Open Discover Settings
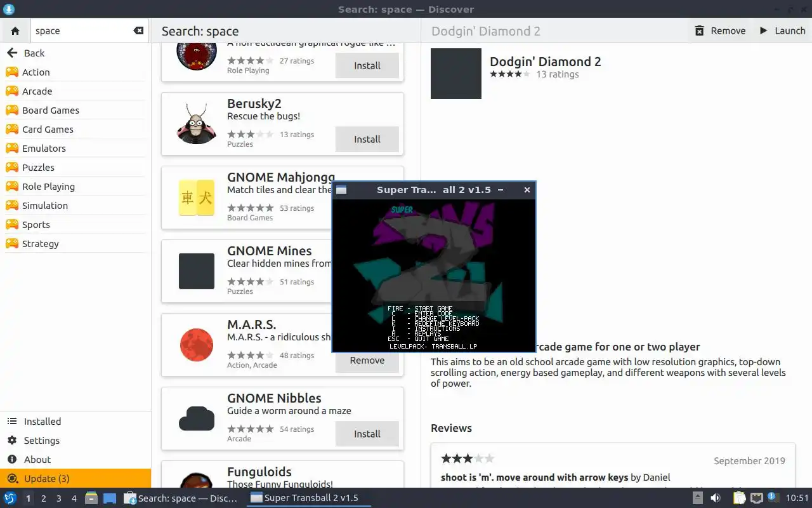The image size is (812, 508). [75, 441]
